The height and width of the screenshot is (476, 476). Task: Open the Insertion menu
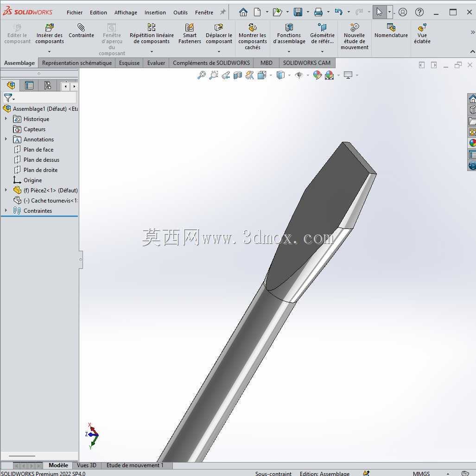155,13
